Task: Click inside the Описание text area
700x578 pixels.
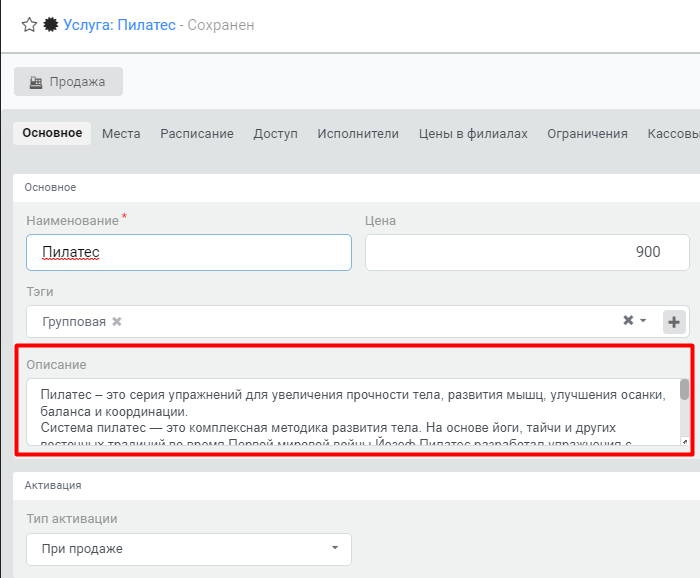Action: coord(353,412)
